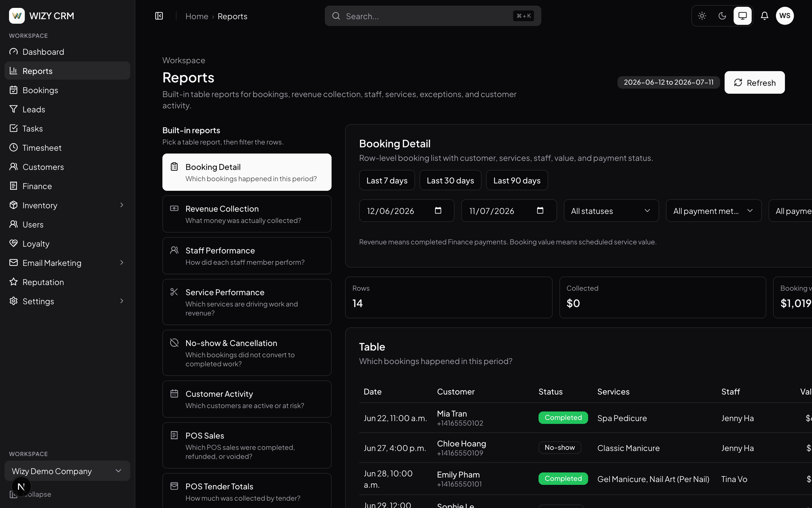
Task: Apply the Last 30 days filter
Action: coord(450,180)
